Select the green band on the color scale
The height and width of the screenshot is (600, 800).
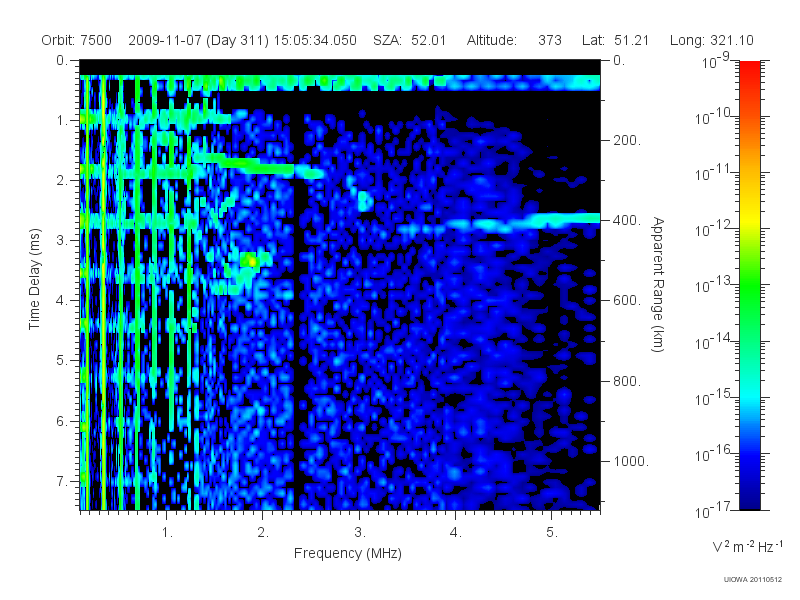749,291
